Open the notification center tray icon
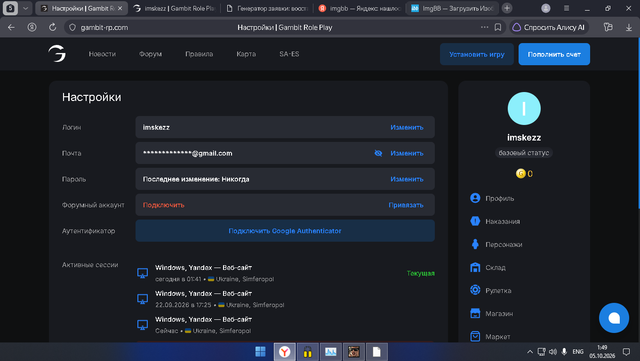Viewport: 640px width, 361px height. (626, 352)
